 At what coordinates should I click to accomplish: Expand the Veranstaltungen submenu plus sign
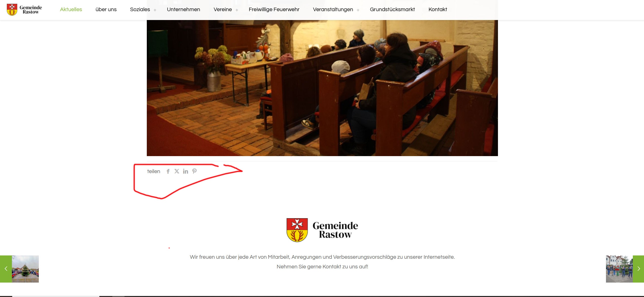point(358,10)
